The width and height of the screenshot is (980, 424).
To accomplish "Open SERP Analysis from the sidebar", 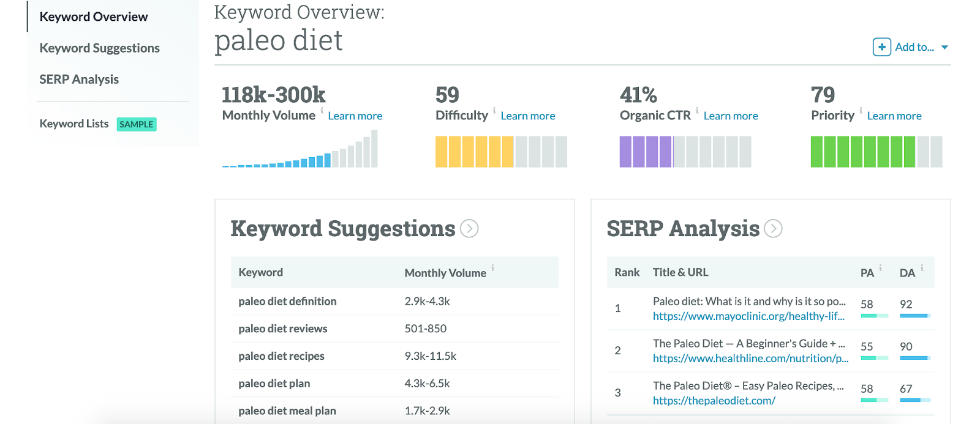I will point(78,79).
